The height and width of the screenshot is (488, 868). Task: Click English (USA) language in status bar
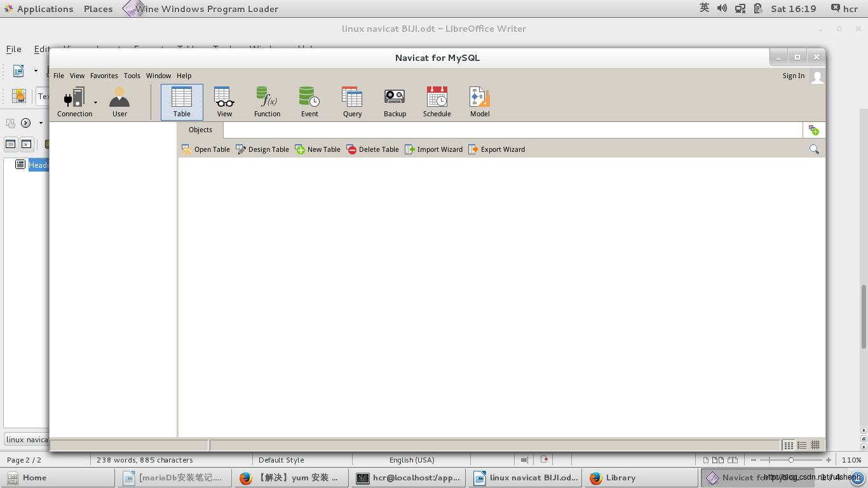click(412, 460)
